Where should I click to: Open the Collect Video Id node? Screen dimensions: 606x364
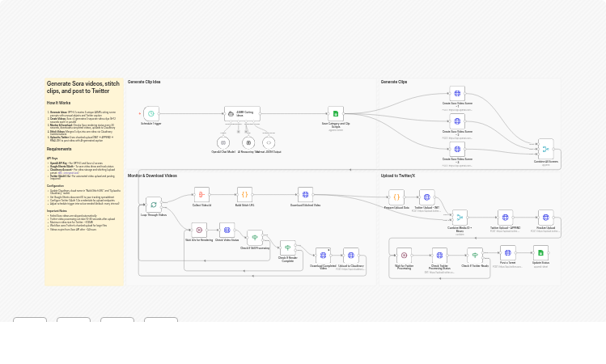pyautogui.click(x=201, y=194)
